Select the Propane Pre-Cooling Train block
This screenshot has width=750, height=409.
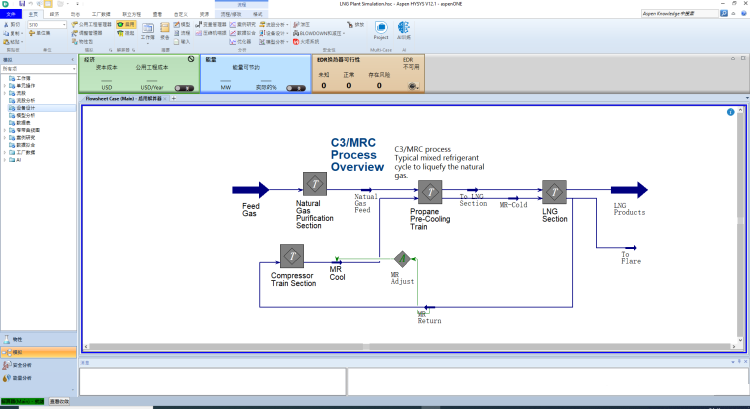click(430, 192)
